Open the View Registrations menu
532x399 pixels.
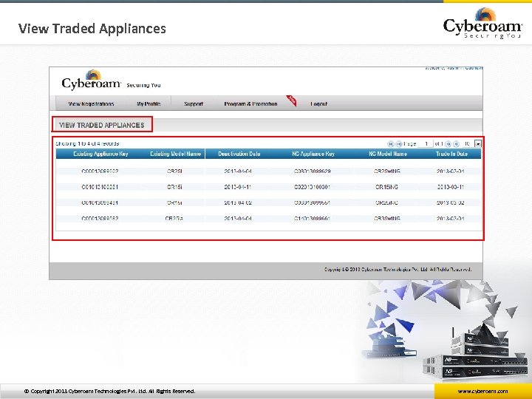click(91, 104)
